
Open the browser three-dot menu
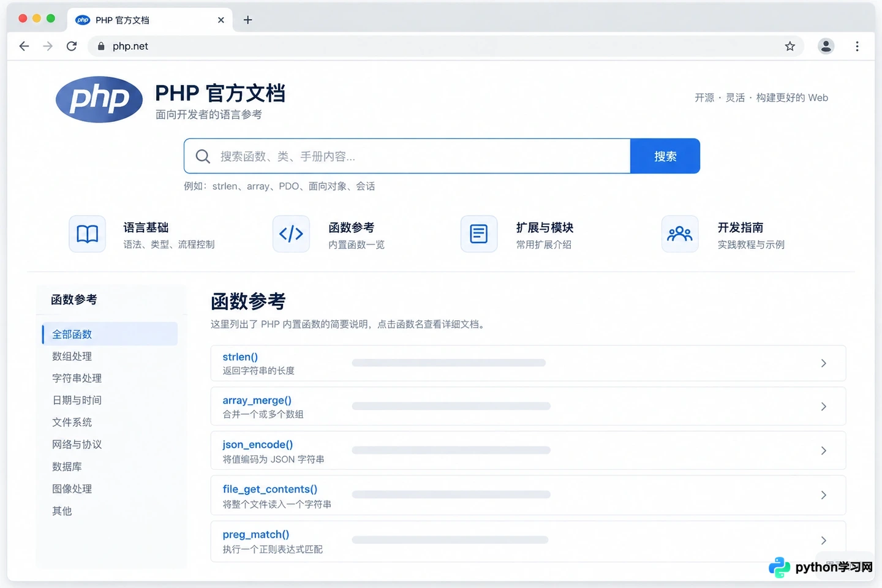point(857,46)
